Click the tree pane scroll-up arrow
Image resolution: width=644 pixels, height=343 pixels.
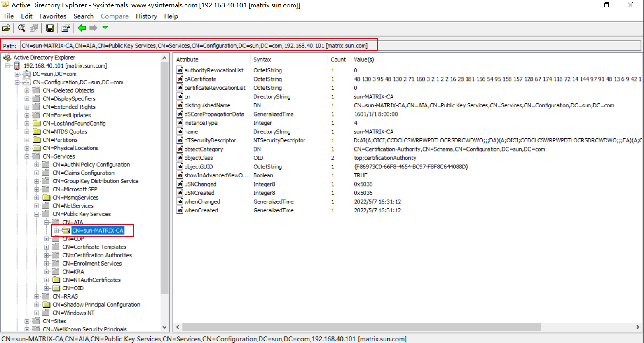pos(165,58)
